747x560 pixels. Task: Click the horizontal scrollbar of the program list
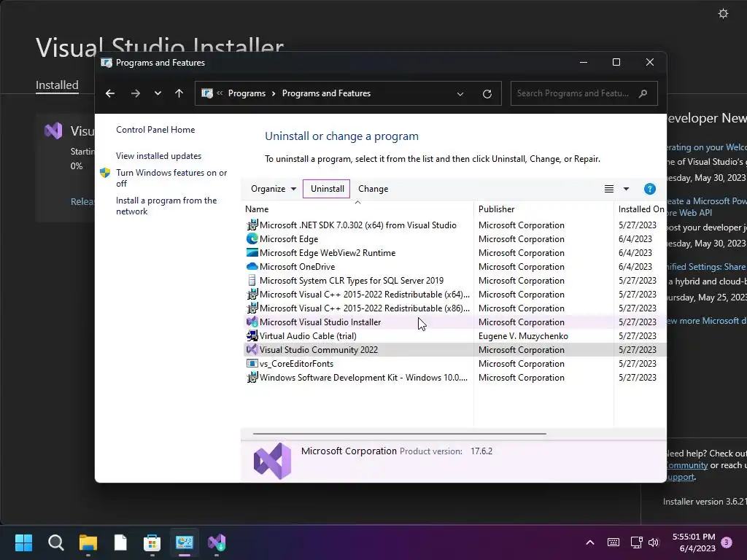point(399,434)
